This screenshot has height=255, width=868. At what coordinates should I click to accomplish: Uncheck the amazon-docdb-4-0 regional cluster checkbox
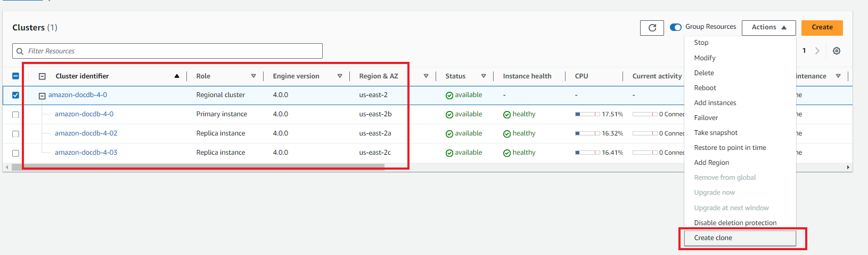pyautogui.click(x=15, y=95)
